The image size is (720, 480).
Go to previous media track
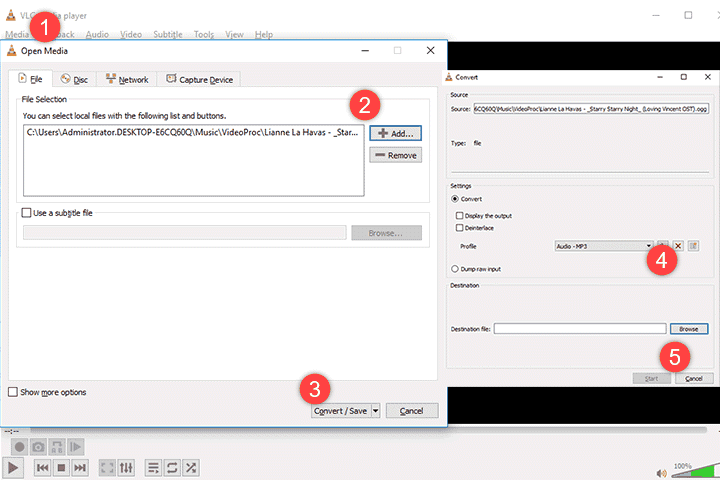(42, 468)
